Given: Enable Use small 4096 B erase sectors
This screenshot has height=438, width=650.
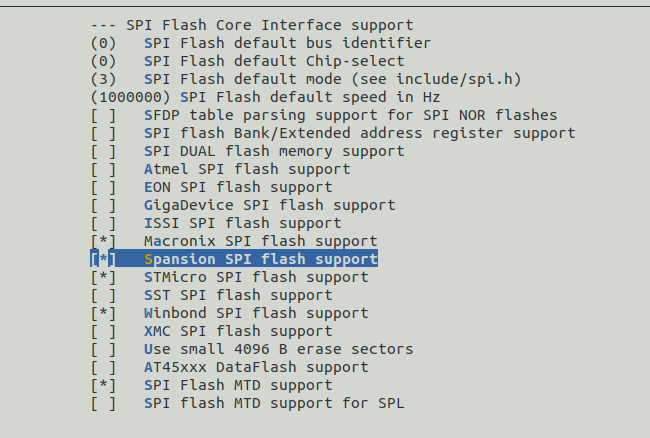Looking at the screenshot, I should pos(103,349).
